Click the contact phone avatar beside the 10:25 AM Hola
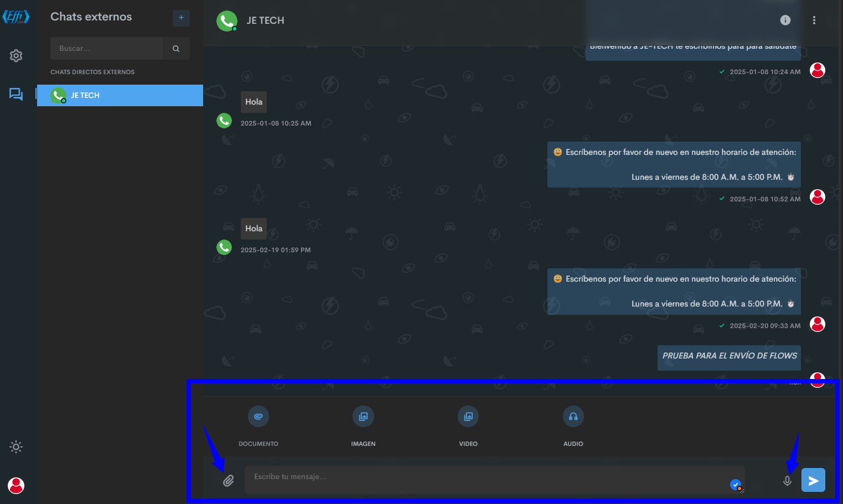This screenshot has width=843, height=504. coord(224,120)
